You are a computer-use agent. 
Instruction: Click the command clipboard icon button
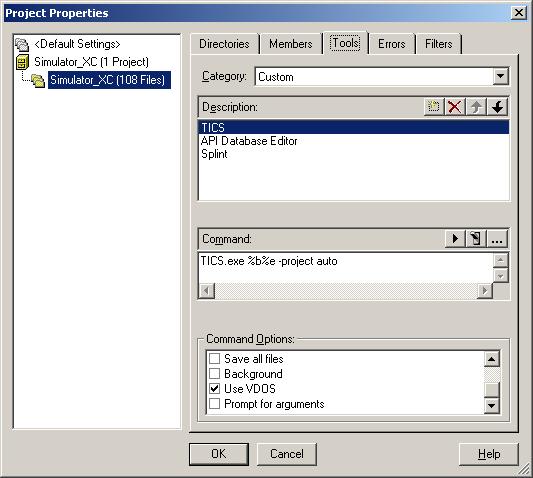click(x=476, y=239)
